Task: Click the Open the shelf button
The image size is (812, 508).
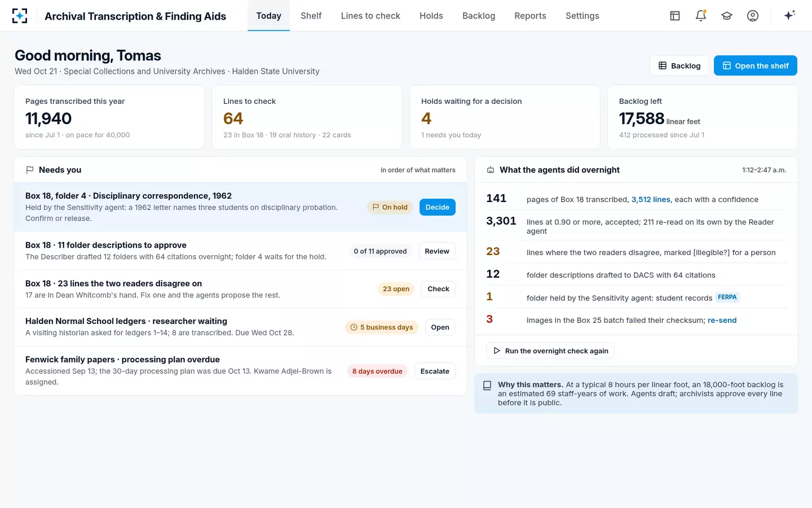Action: point(756,65)
